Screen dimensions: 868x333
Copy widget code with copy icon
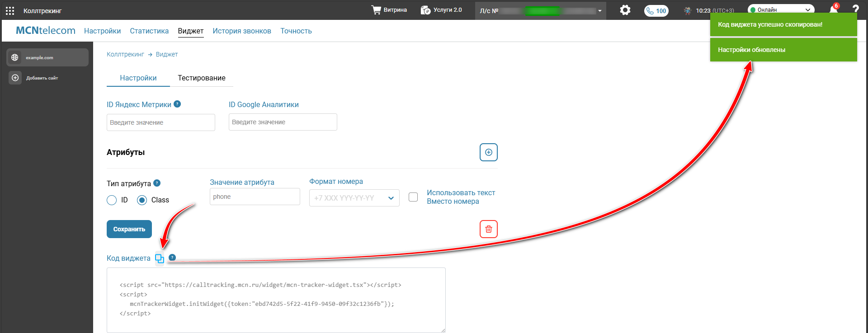(160, 258)
